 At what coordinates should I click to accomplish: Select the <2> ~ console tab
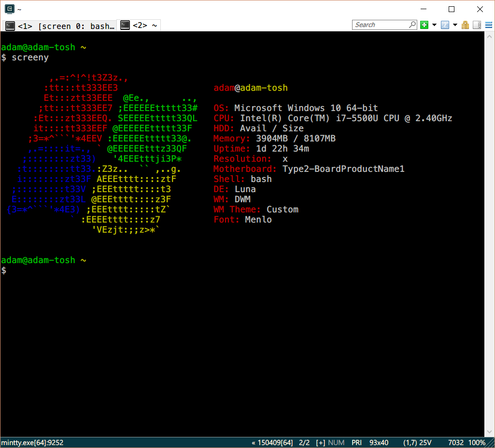click(x=139, y=26)
